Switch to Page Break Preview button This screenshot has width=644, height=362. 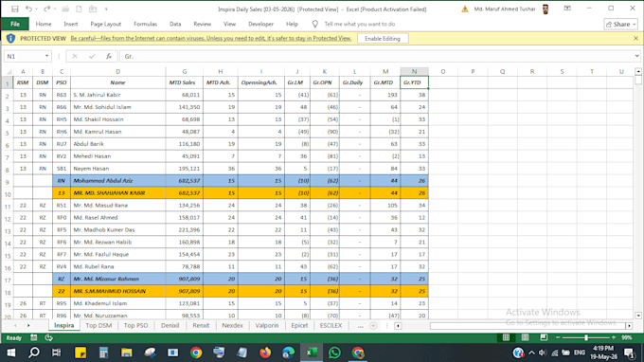pyautogui.click(x=544, y=337)
